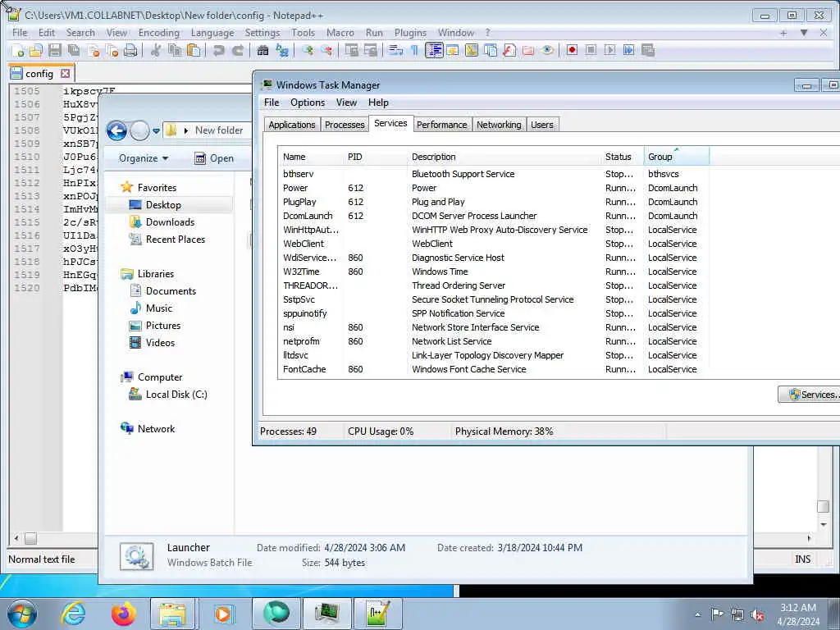
Task: Open the Replace icon next to binoculars
Action: pos(282,50)
